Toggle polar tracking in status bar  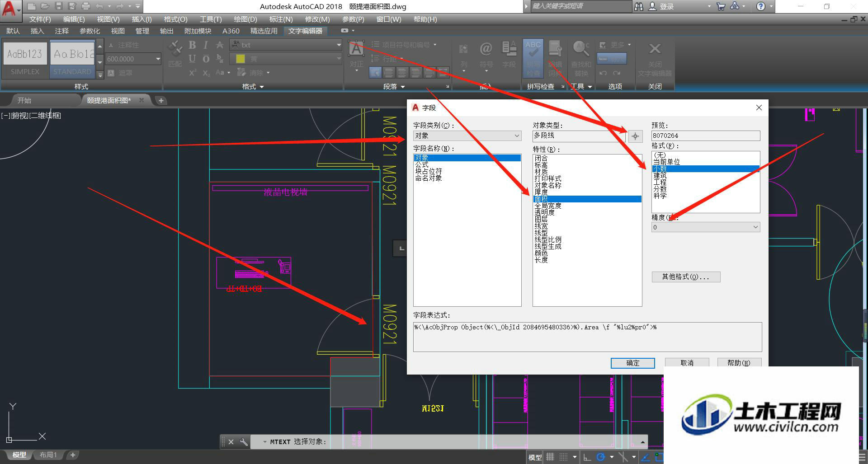click(600, 457)
